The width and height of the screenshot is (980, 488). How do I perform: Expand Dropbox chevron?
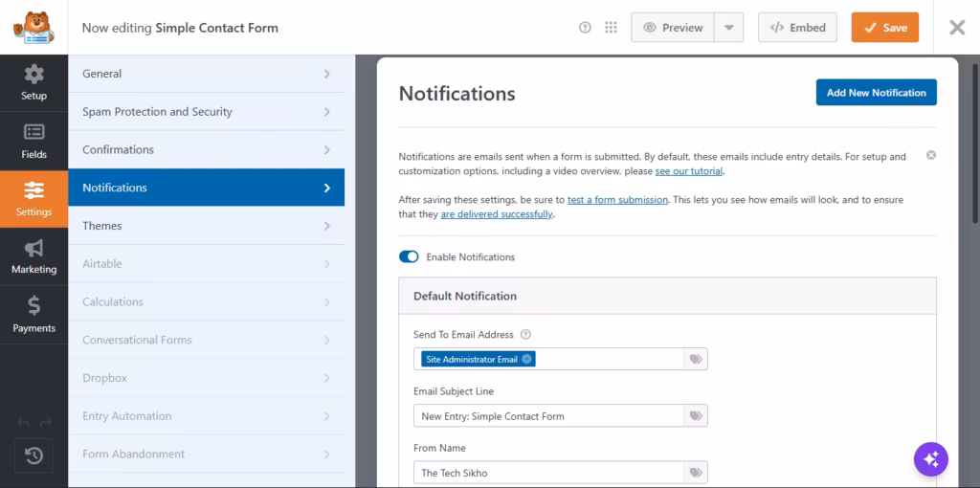[x=327, y=378]
